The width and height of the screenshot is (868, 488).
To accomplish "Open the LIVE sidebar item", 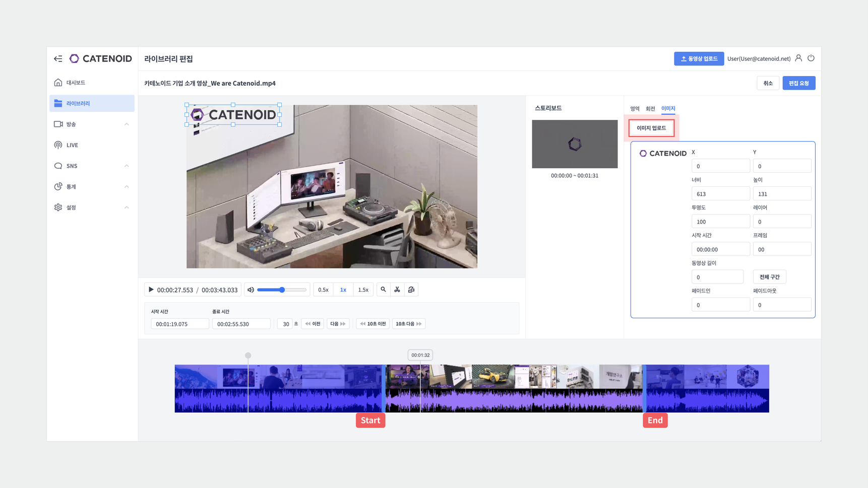I will (x=72, y=145).
